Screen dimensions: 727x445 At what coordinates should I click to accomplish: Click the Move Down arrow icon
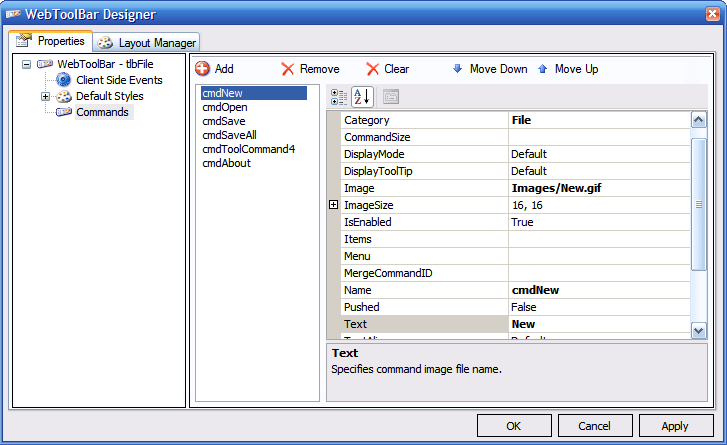(x=457, y=69)
